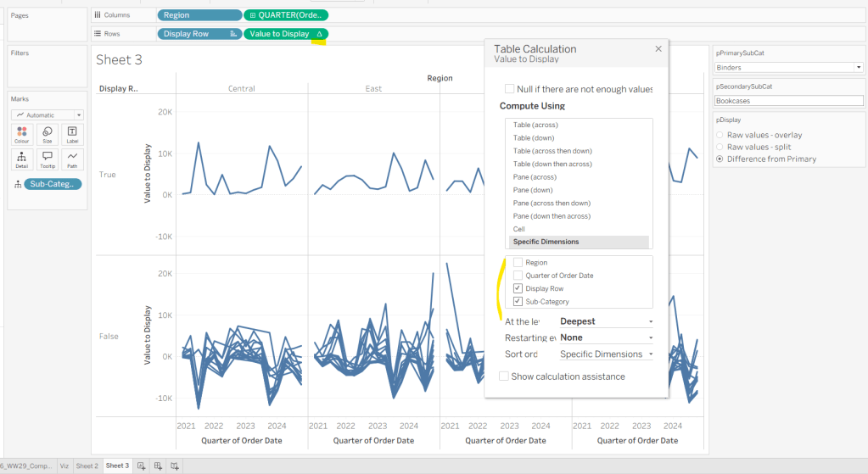Create a new story
This screenshot has width=868, height=474.
(174, 466)
